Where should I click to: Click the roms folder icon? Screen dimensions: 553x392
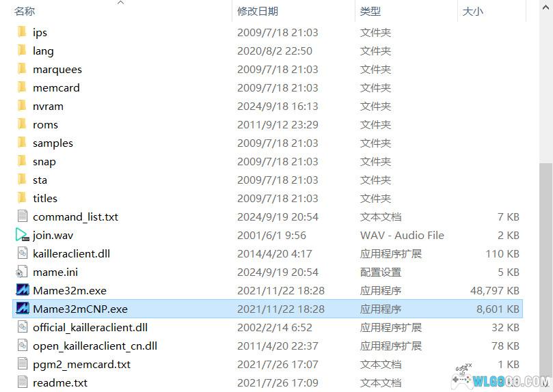coord(22,124)
